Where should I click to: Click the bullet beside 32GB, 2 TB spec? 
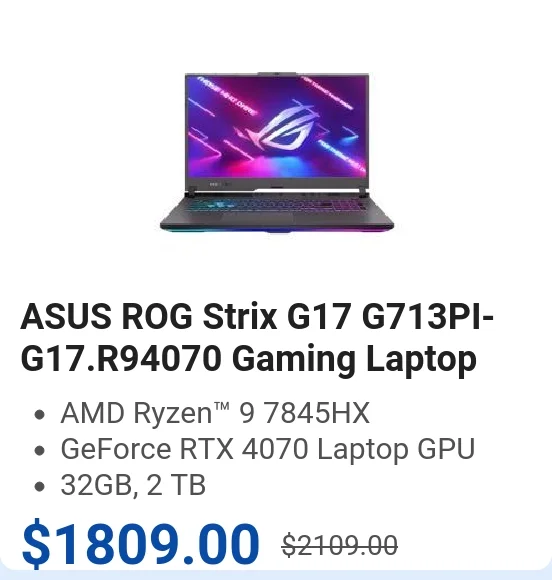(39, 486)
